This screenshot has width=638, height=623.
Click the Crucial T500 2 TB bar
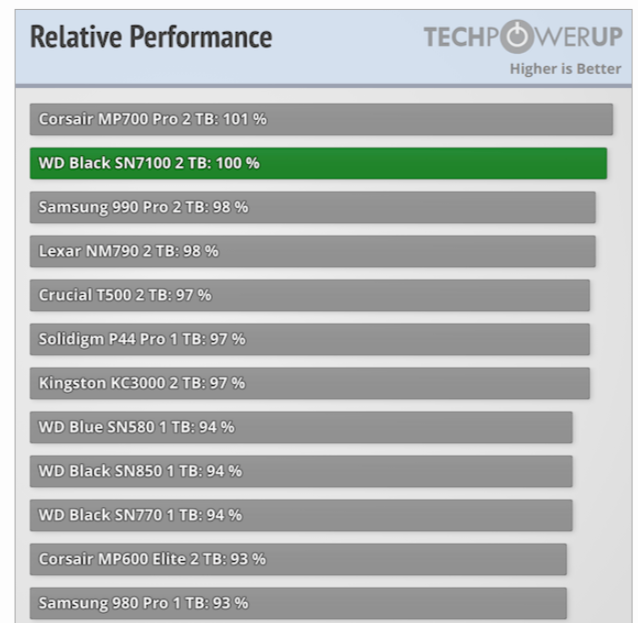pyautogui.click(x=309, y=295)
